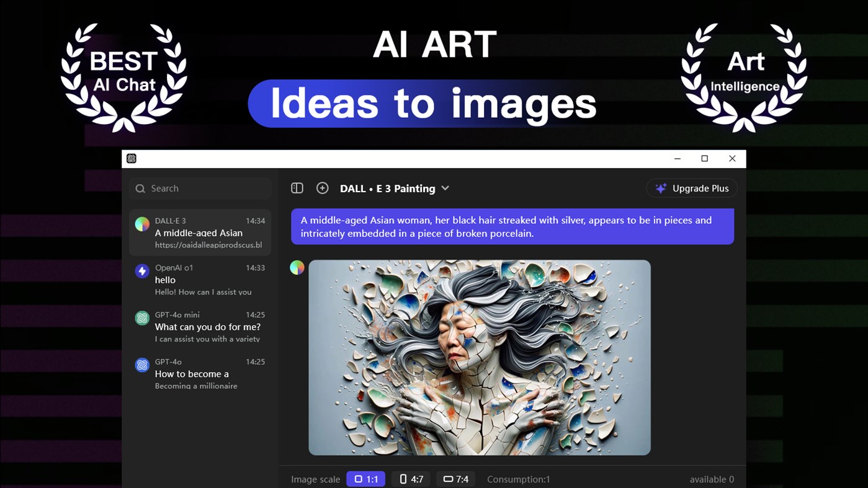Click the sparkle icon on Upgrade Plus button
Screen dimensions: 868x488
click(x=660, y=188)
